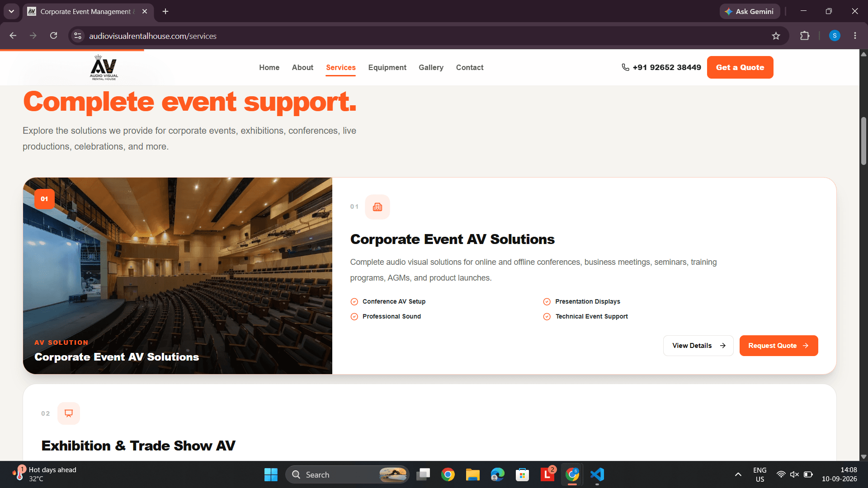Open the weather widget Hot days ahead
Image resolution: width=868 pixels, height=488 pixels.
point(45,474)
